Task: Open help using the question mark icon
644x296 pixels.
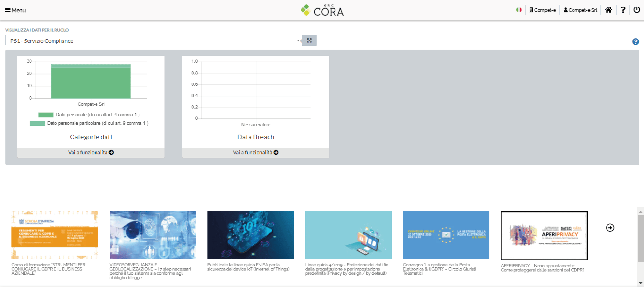Action: 623,10
